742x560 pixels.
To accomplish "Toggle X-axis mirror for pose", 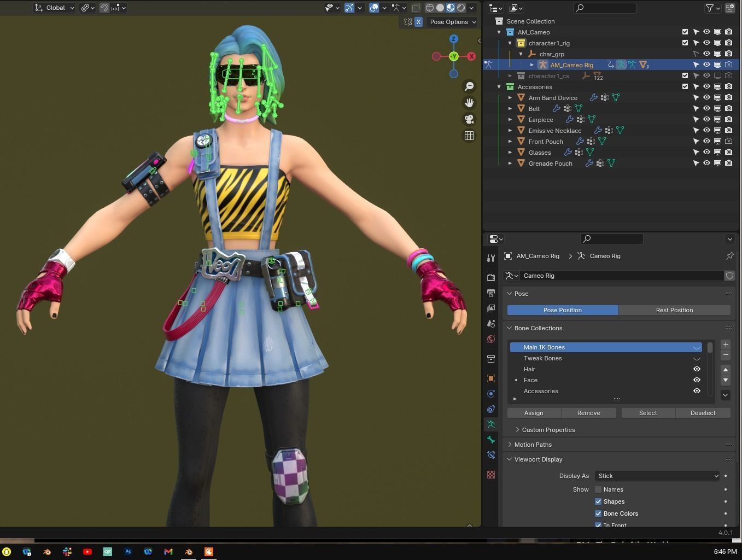I will (x=418, y=22).
